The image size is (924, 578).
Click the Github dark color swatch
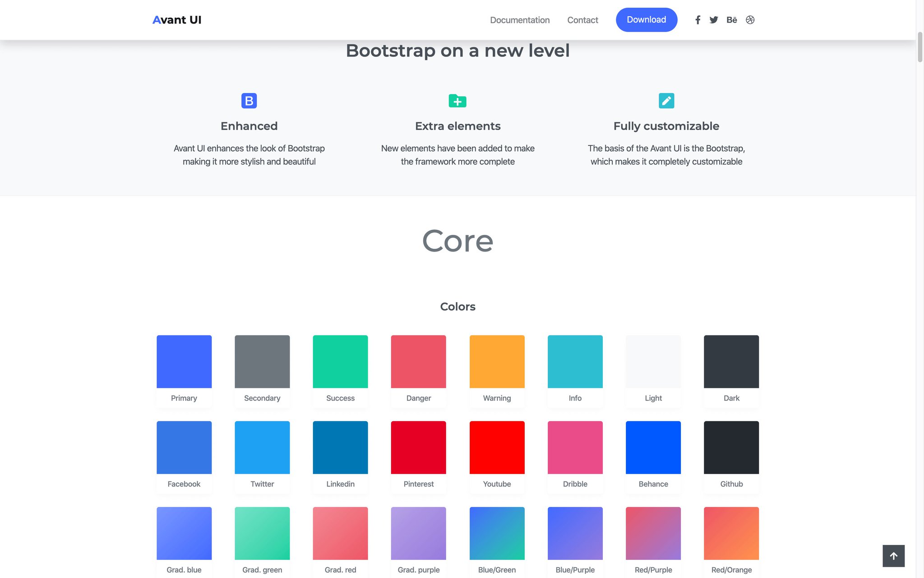click(x=731, y=447)
